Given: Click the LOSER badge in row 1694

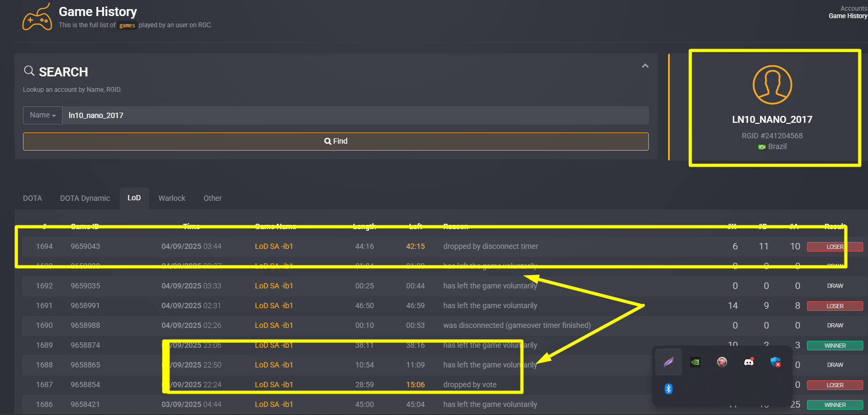Looking at the screenshot, I should 835,247.
